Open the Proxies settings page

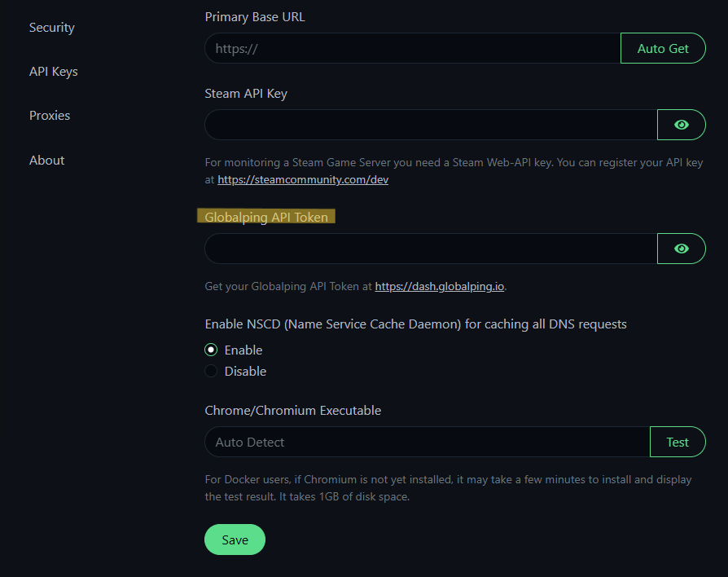(49, 115)
